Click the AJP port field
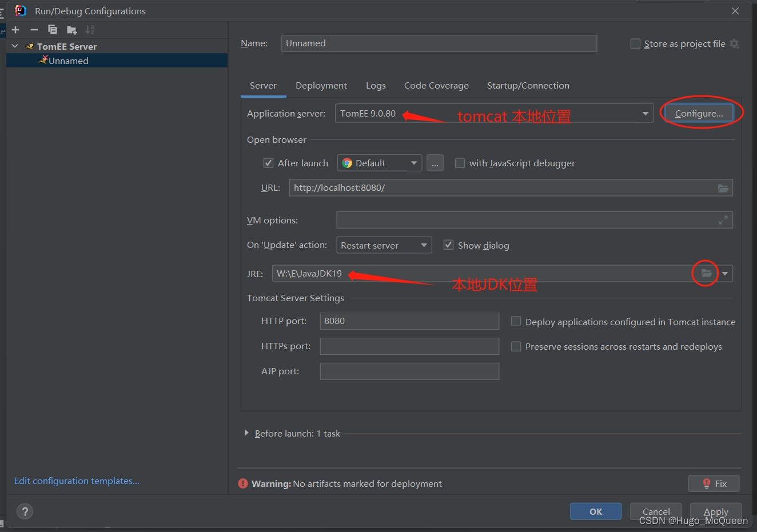The width and height of the screenshot is (757, 532). pos(409,371)
